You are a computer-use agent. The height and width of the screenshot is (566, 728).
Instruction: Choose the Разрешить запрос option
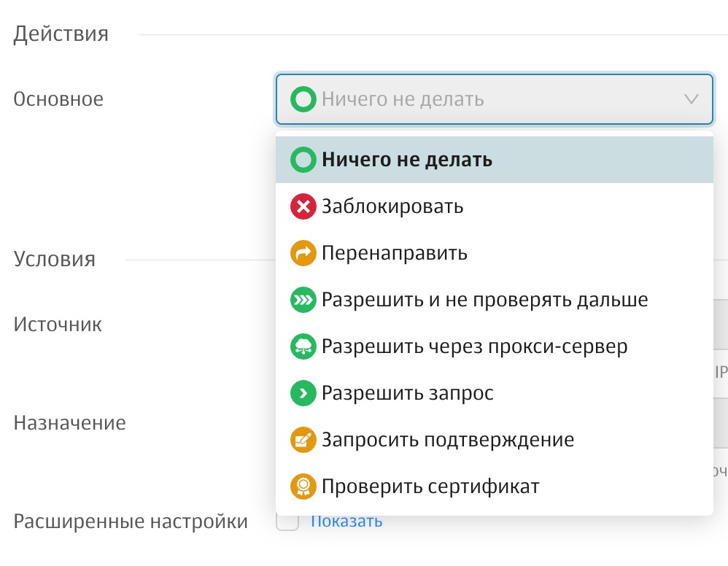408,393
